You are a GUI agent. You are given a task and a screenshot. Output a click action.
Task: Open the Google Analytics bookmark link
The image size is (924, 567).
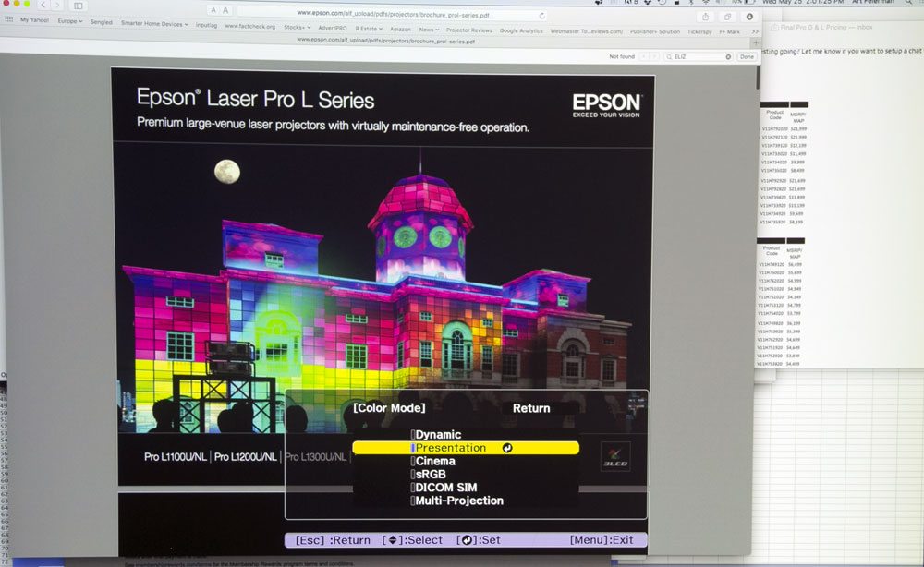pos(521,30)
